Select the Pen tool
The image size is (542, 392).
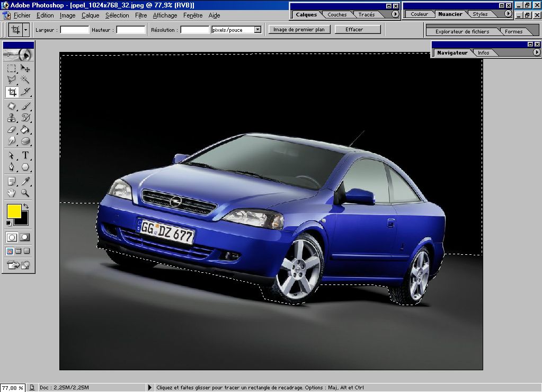tap(12, 167)
